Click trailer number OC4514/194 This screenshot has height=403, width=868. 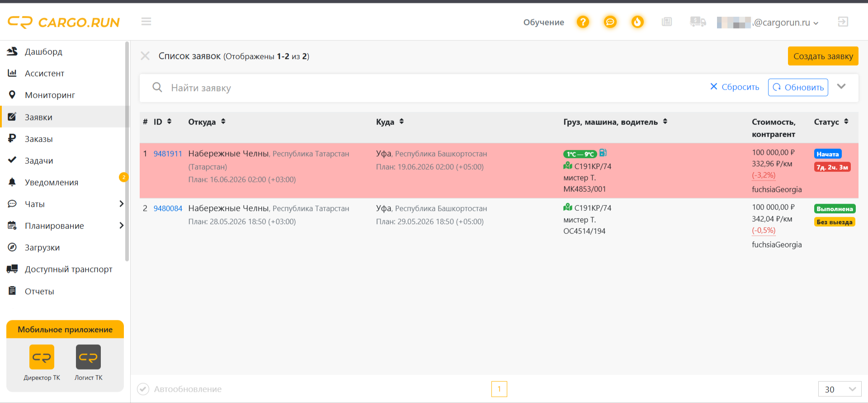584,231
